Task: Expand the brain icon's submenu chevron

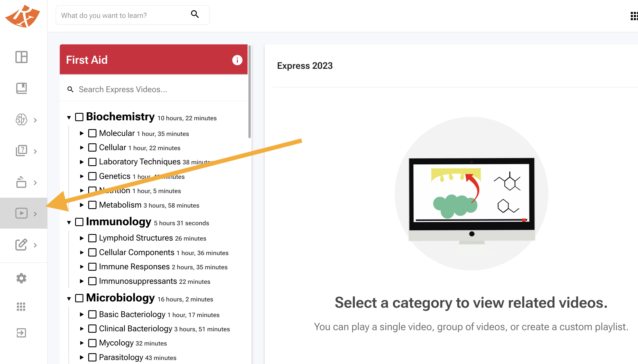Action: [35, 120]
